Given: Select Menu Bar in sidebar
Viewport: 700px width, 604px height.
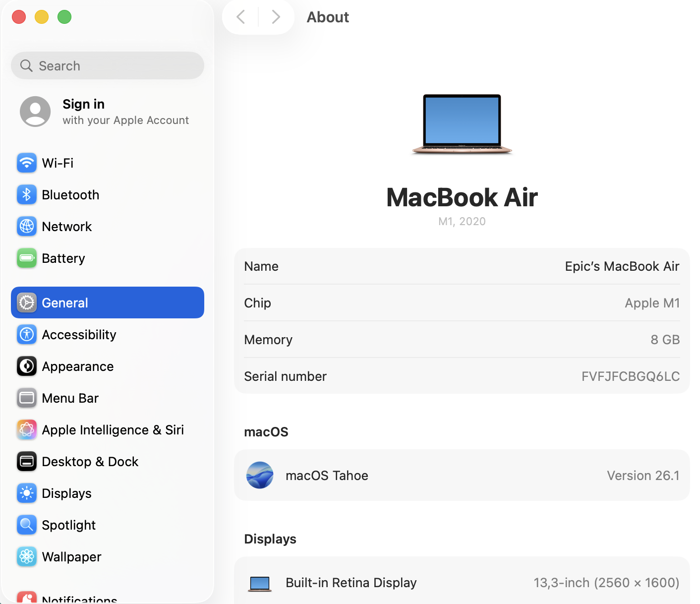Looking at the screenshot, I should (108, 398).
